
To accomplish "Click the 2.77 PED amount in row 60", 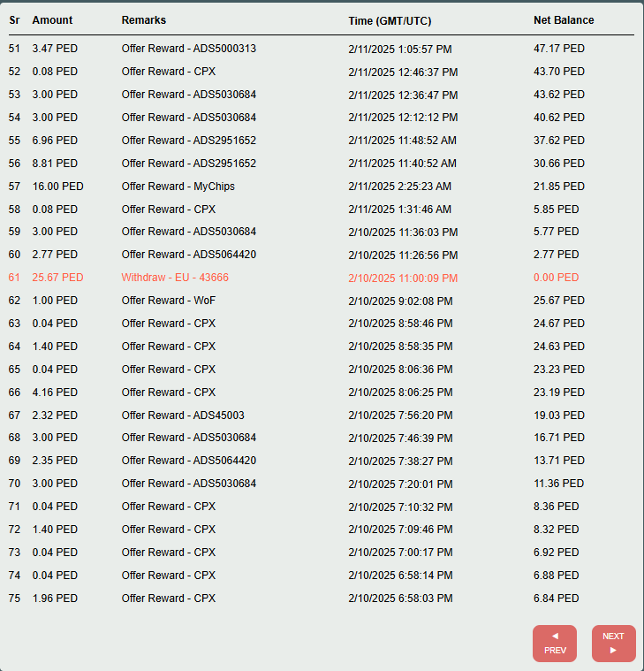I will (x=55, y=255).
